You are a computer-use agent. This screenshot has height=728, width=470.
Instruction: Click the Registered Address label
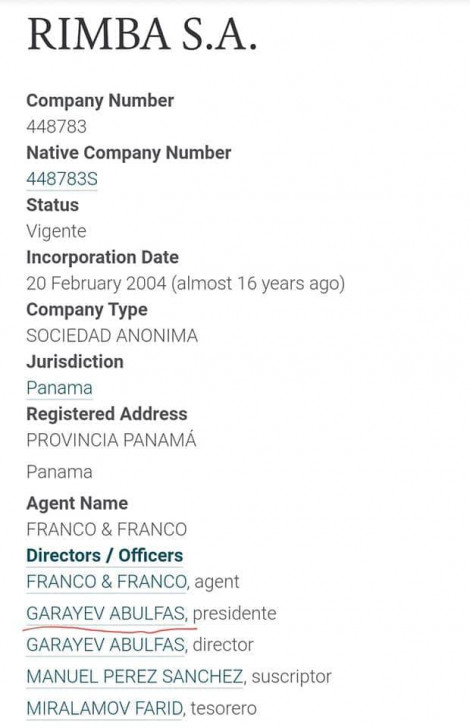[107, 414]
